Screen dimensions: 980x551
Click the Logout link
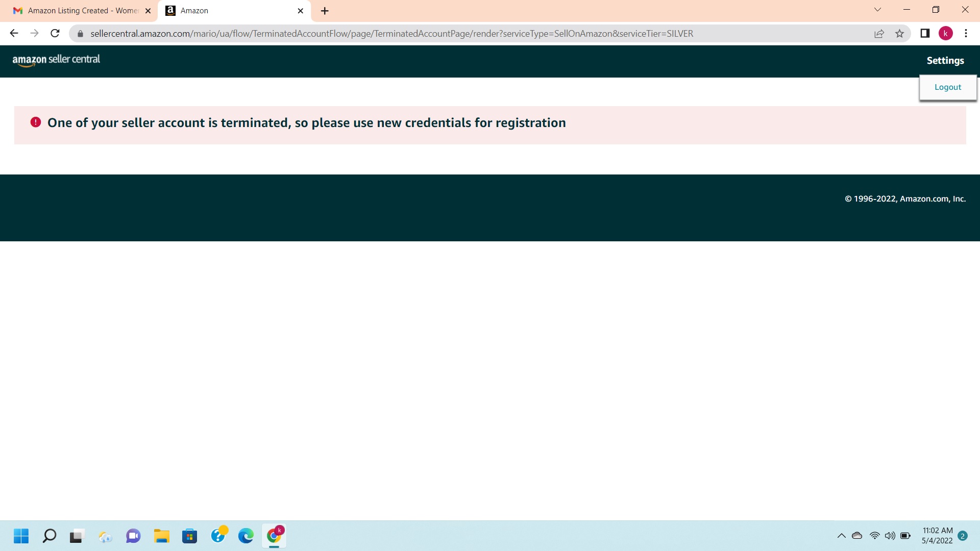click(x=947, y=87)
